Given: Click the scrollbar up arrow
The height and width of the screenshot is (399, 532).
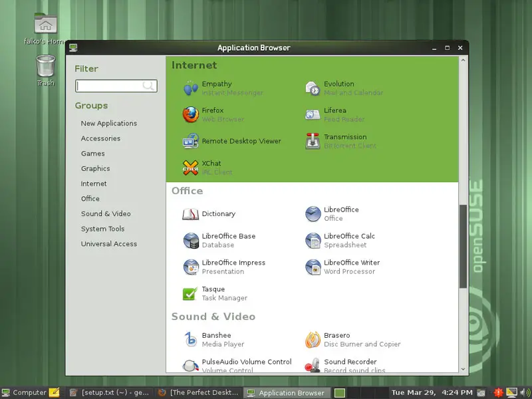Looking at the screenshot, I should 463,61.
